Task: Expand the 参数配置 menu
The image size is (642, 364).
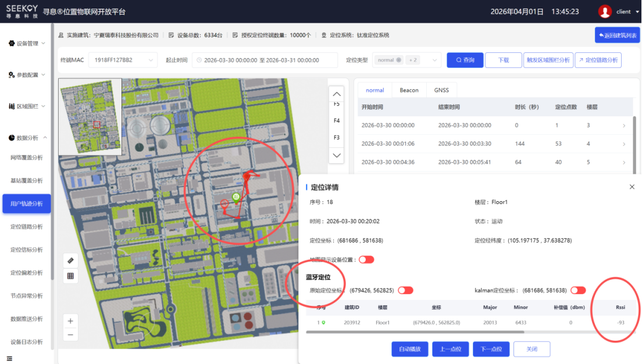Action: (27, 75)
